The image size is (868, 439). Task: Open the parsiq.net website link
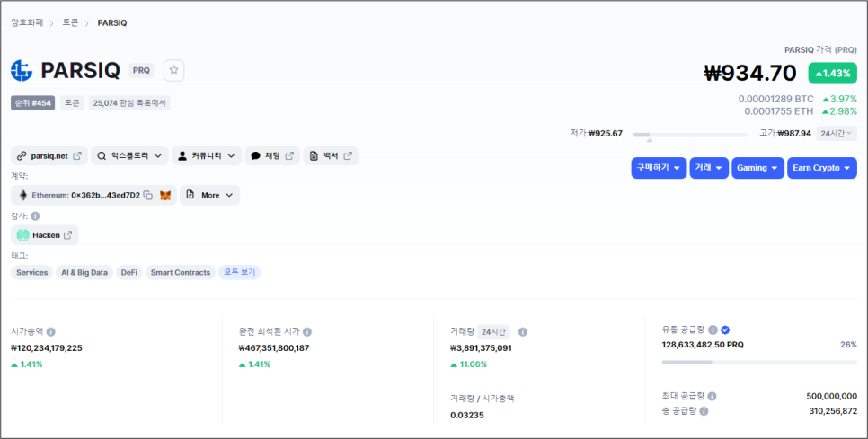coord(49,156)
